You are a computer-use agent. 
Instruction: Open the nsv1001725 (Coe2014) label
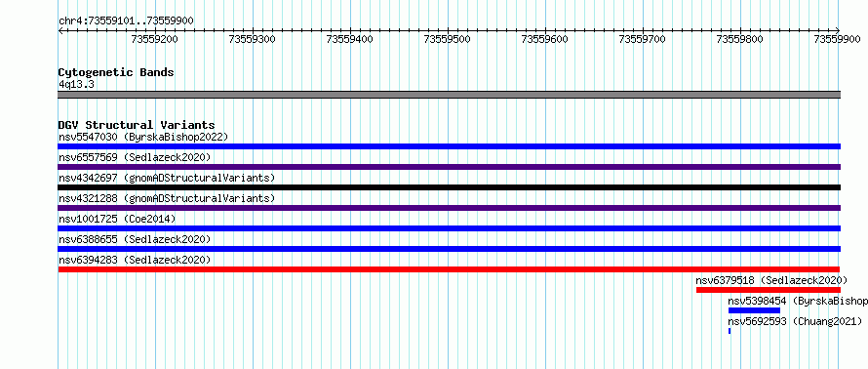click(117, 219)
